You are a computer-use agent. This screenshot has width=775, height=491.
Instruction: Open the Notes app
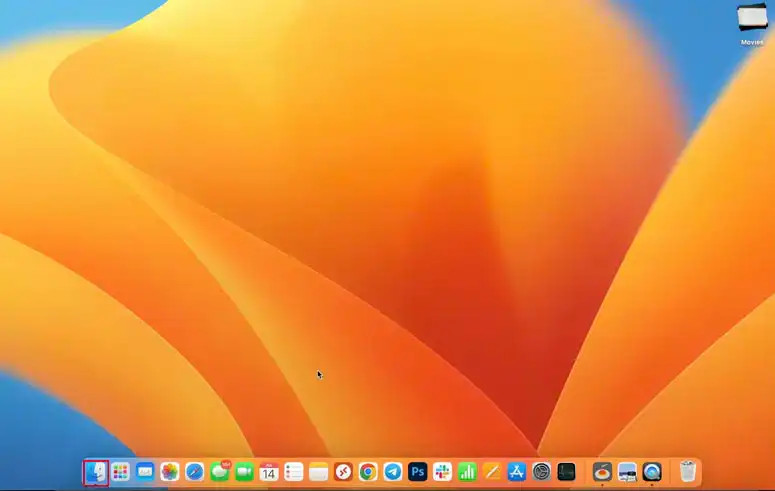[319, 472]
